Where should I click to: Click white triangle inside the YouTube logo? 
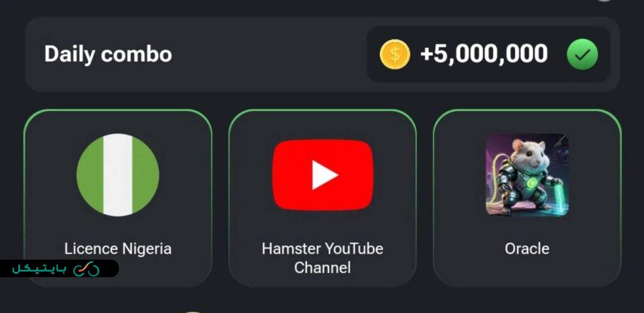tap(325, 175)
